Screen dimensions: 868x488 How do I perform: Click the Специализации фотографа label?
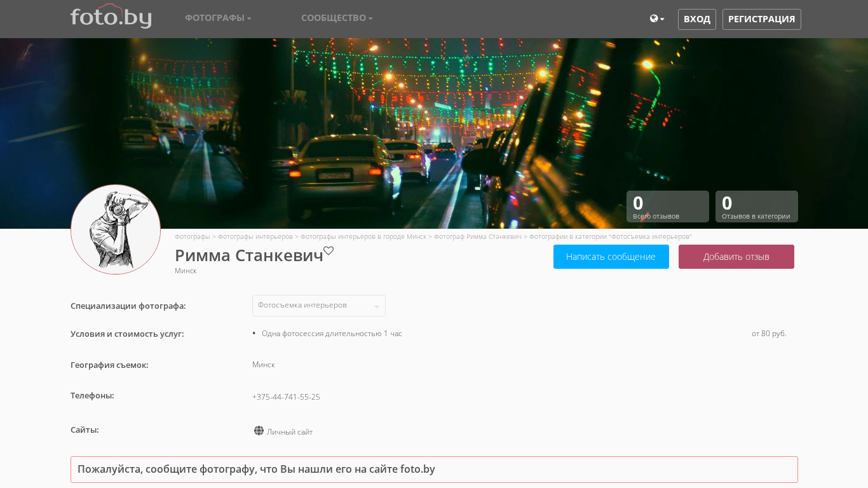(128, 306)
